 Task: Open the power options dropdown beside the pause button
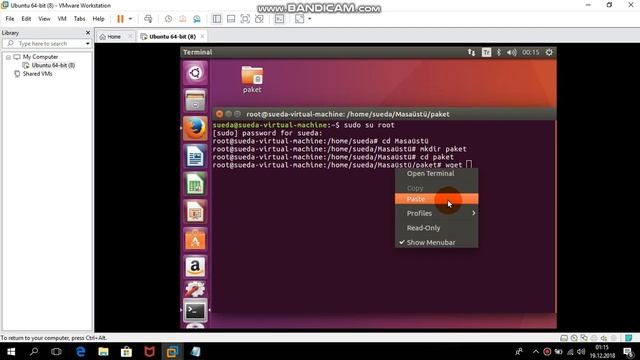click(130, 19)
